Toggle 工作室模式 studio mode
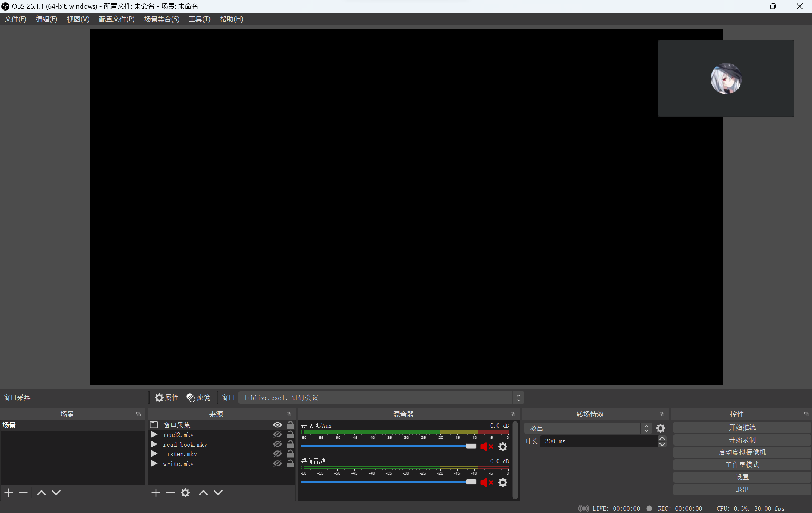This screenshot has height=513, width=812. pos(742,465)
